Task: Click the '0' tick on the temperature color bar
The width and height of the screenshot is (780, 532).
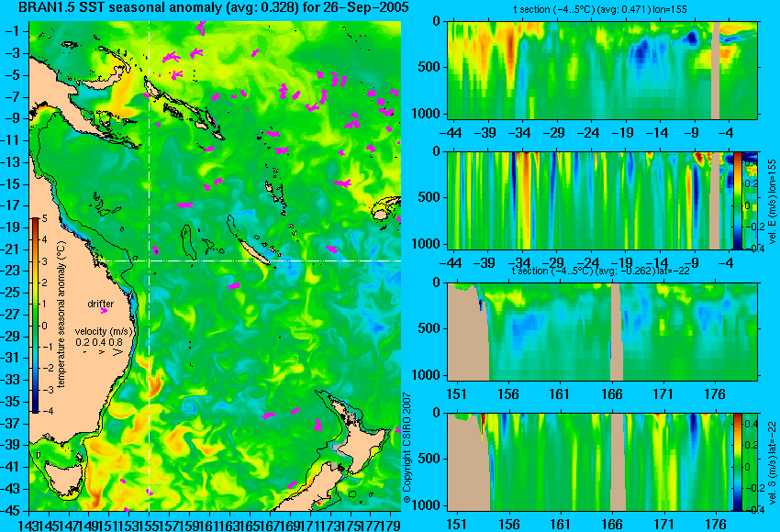Action: coord(45,326)
